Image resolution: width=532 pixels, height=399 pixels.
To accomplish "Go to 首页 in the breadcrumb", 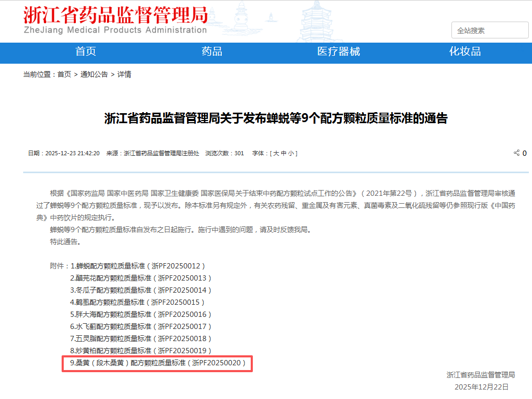I will pos(64,74).
